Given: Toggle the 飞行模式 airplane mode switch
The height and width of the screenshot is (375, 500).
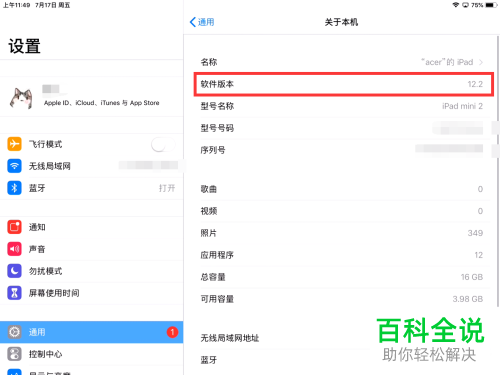Looking at the screenshot, I should click(163, 144).
